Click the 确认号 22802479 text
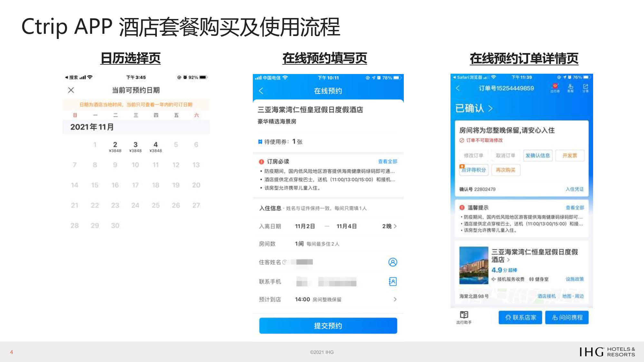The height and width of the screenshot is (362, 644). (x=477, y=189)
